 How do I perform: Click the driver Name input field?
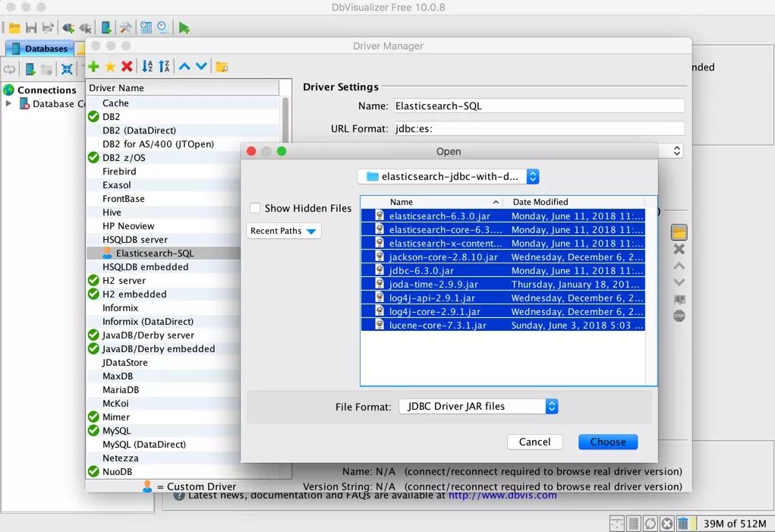[x=538, y=105]
